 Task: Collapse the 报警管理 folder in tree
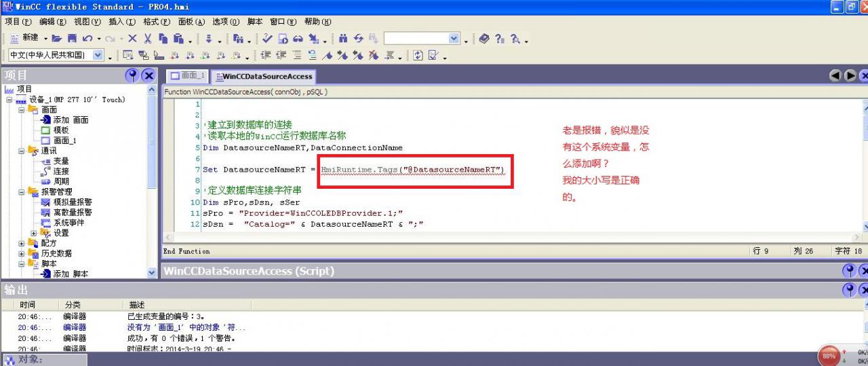click(21, 192)
